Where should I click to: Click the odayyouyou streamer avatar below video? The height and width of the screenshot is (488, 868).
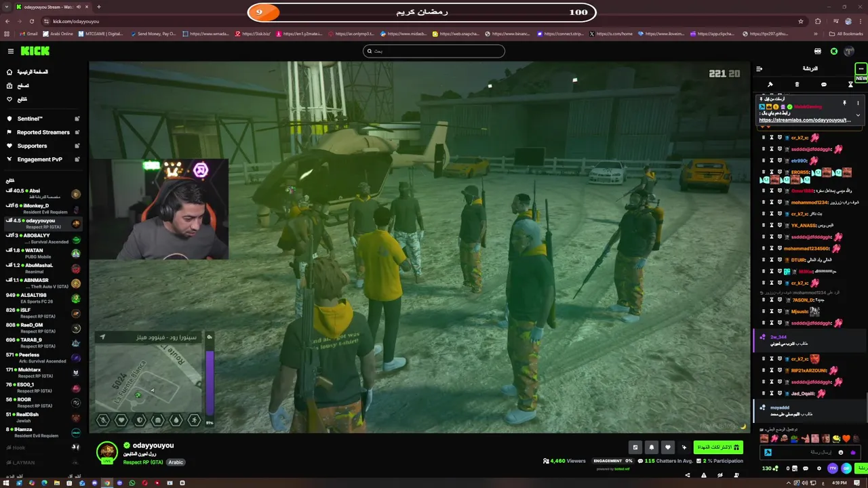click(x=106, y=452)
